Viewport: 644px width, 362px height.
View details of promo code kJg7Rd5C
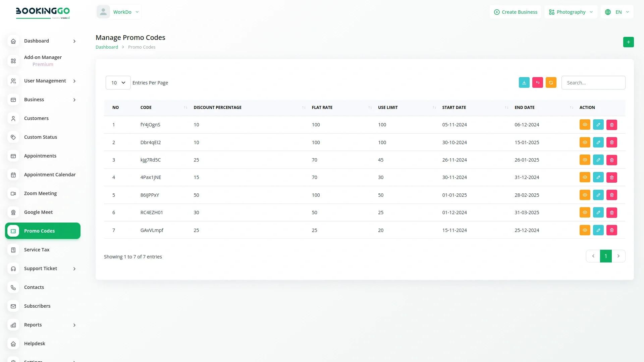[x=585, y=160]
